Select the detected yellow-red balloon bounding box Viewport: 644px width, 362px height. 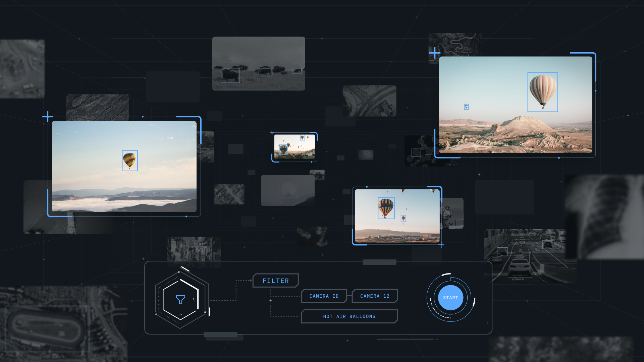(x=130, y=161)
